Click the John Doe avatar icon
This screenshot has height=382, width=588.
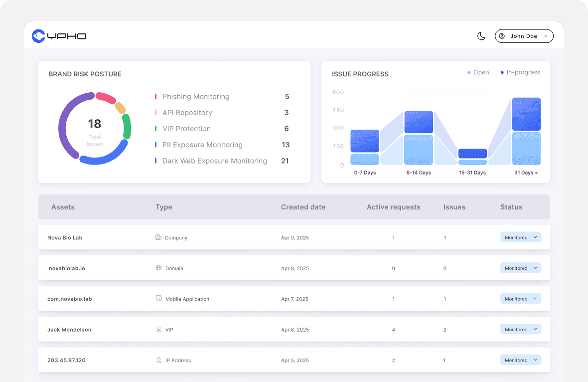coord(502,36)
